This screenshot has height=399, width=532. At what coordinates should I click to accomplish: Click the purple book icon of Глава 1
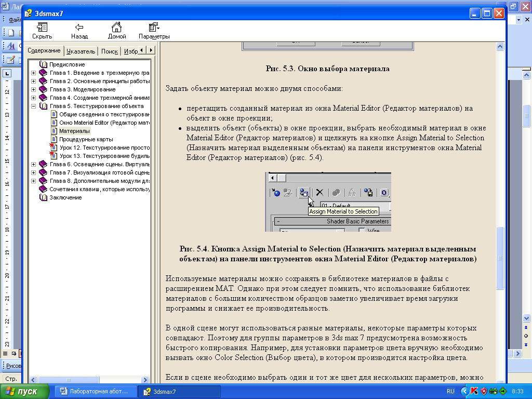pyautogui.click(x=43, y=73)
